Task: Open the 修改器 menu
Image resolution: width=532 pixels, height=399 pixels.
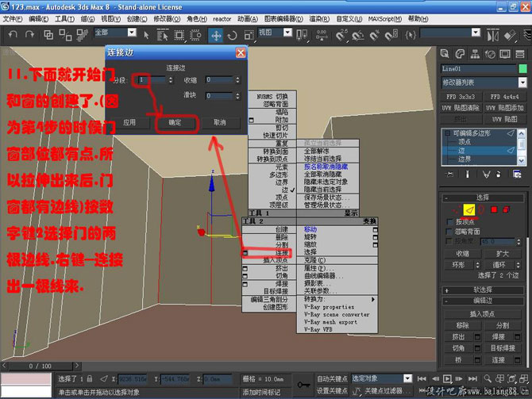Action: (x=167, y=19)
